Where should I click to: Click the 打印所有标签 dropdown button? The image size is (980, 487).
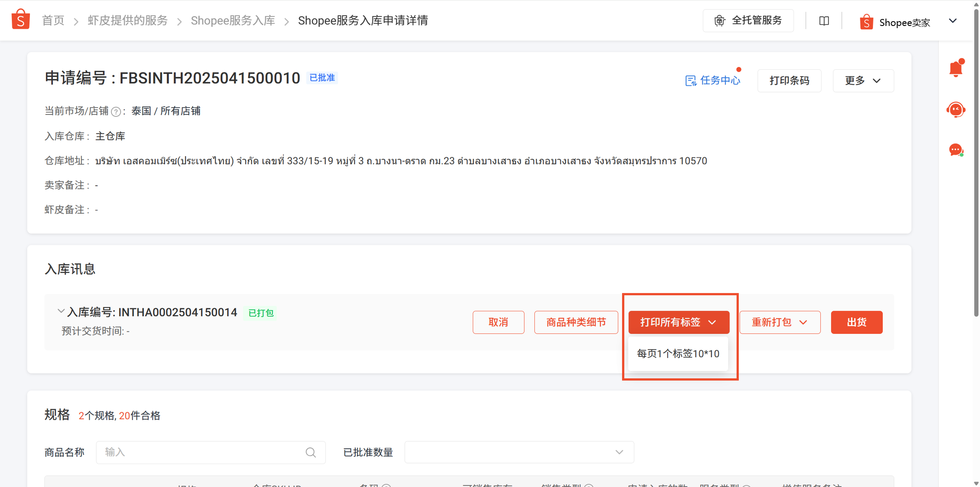click(x=678, y=322)
